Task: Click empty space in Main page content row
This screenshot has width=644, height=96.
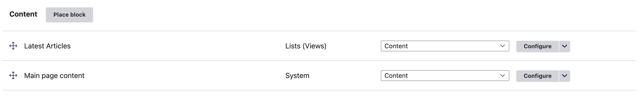Action: click(x=175, y=76)
